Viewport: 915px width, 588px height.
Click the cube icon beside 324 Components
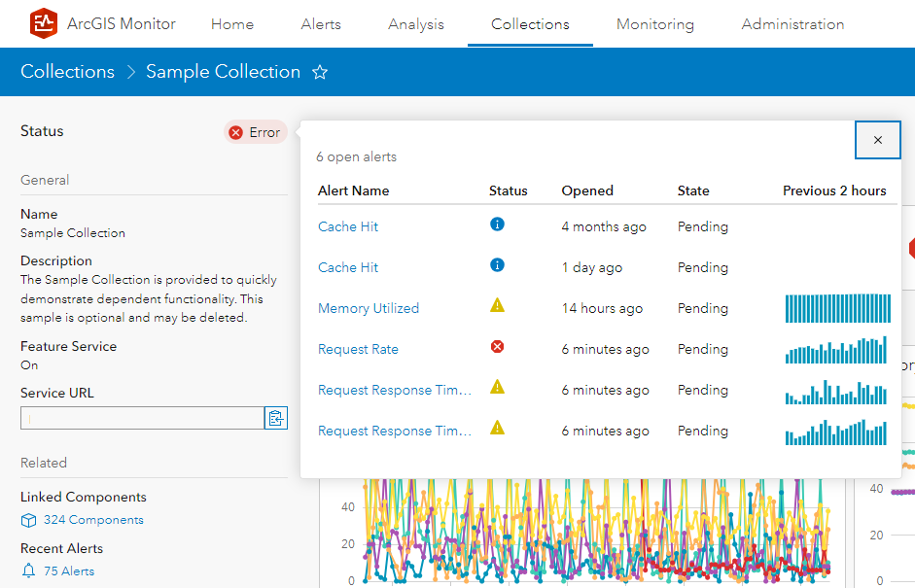point(28,520)
